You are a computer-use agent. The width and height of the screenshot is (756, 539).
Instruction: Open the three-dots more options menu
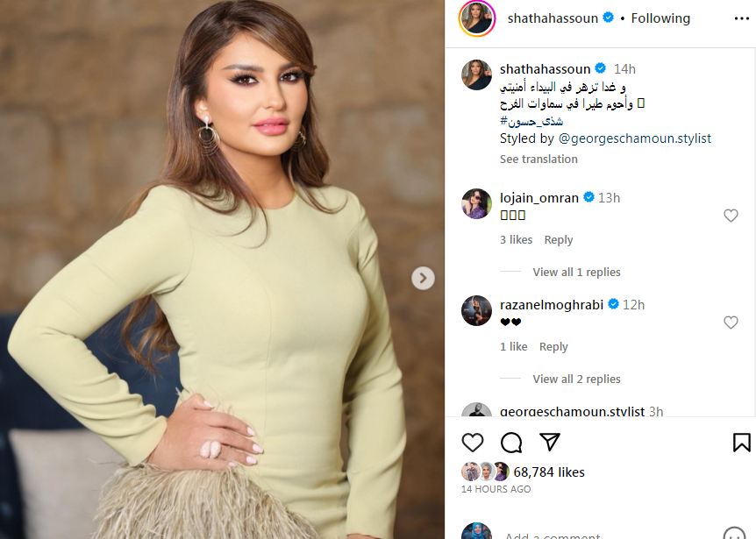coord(742,18)
